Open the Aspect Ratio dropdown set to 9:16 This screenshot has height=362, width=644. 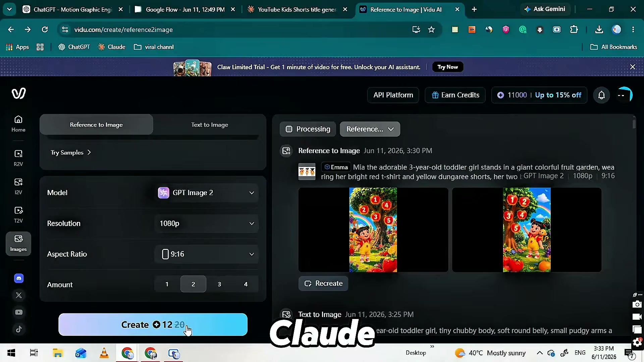click(207, 254)
